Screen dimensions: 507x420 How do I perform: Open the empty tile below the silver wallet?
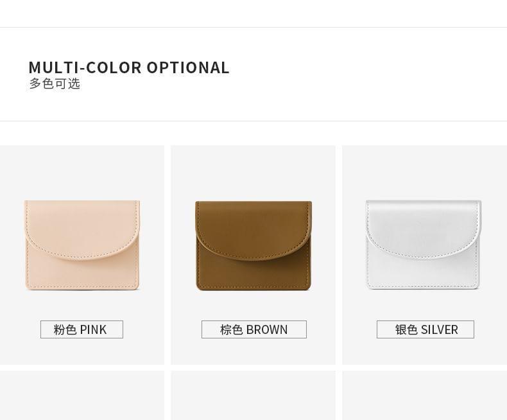pyautogui.click(x=425, y=396)
